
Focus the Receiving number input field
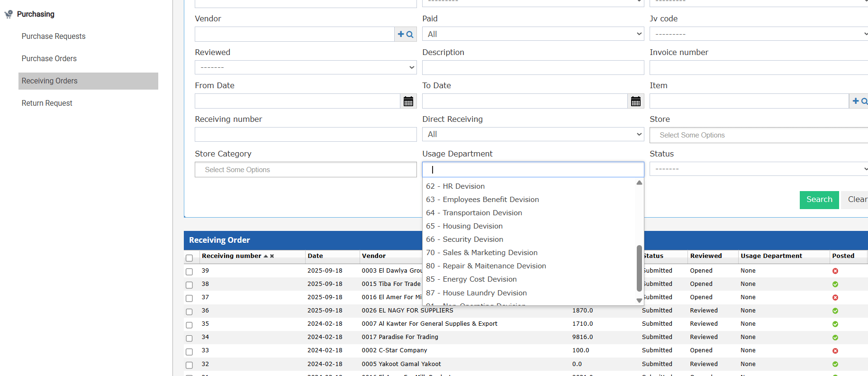click(x=306, y=134)
